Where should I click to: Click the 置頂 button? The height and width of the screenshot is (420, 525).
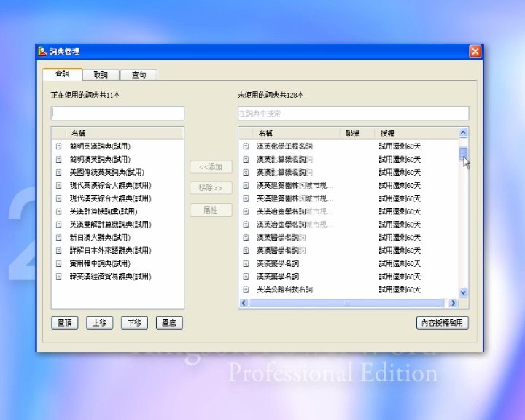(65, 323)
